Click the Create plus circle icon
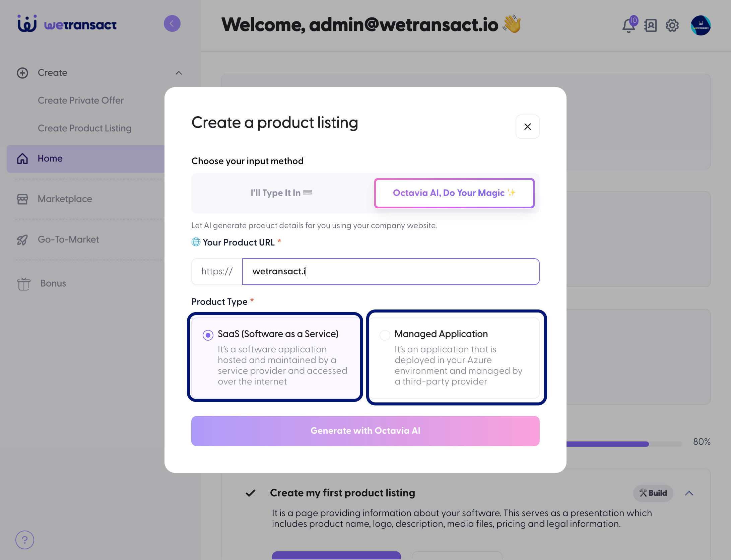The image size is (731, 560). click(x=22, y=73)
